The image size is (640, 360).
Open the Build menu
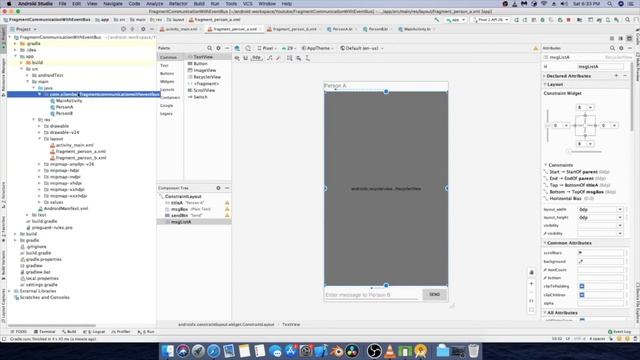(x=199, y=4)
